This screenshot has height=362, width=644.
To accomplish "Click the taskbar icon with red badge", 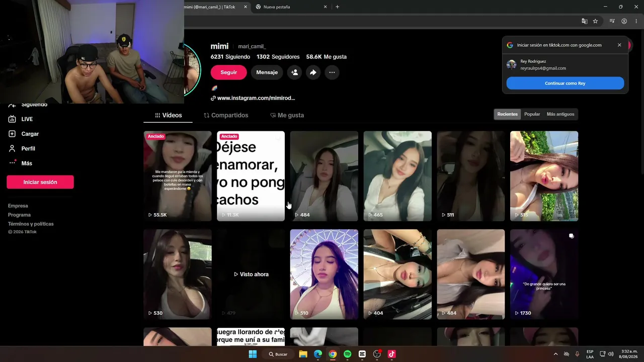I will click(x=377, y=354).
